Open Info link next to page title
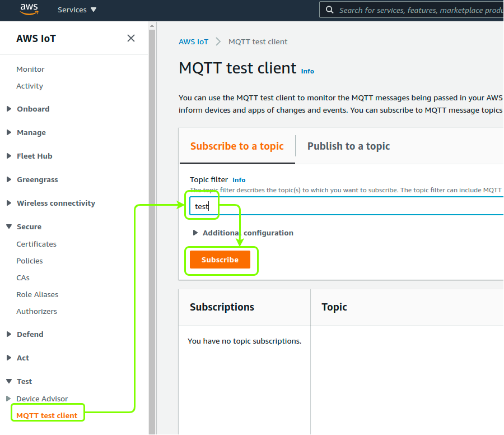This screenshot has width=504, height=435. pyautogui.click(x=307, y=71)
